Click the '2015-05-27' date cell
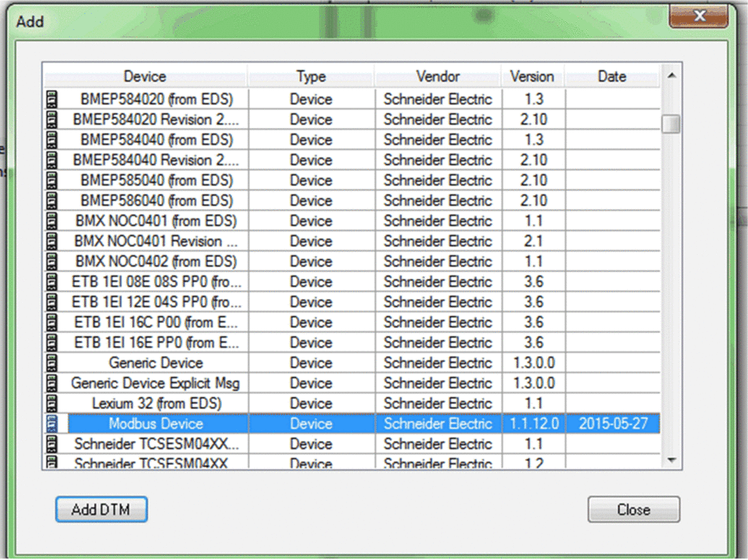 (x=613, y=423)
